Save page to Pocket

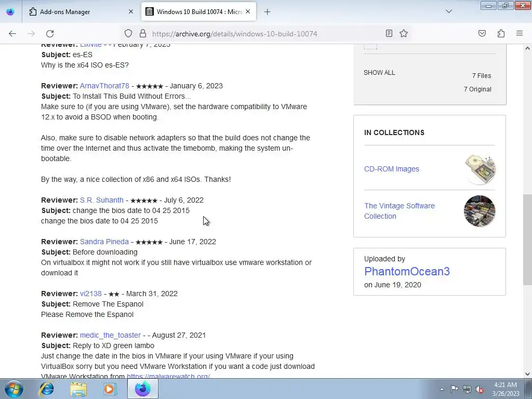pyautogui.click(x=482, y=33)
